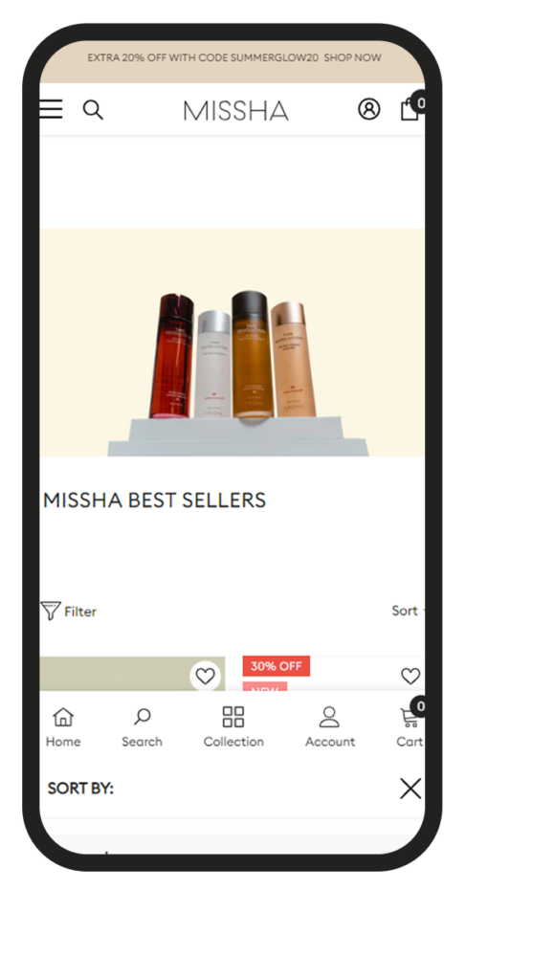Image resolution: width=554 pixels, height=980 pixels.
Task: Tap Home in the bottom navigation
Action: pos(63,727)
